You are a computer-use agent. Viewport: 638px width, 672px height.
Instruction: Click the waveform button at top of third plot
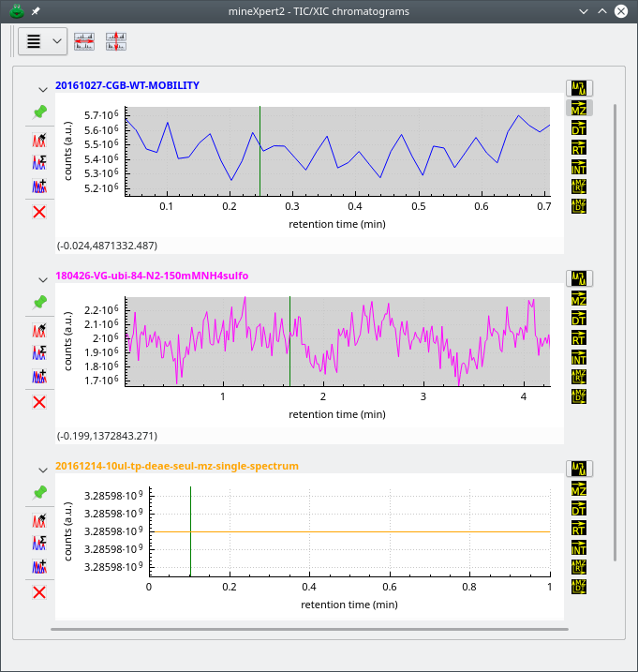click(x=579, y=468)
